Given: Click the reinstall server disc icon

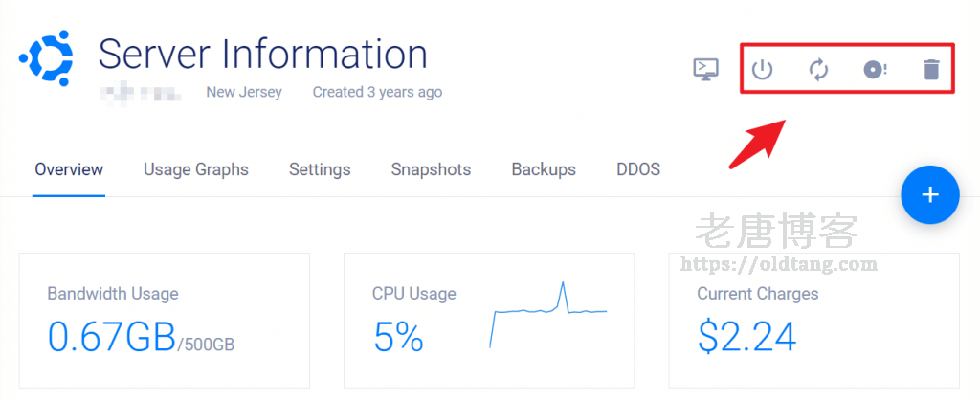Looking at the screenshot, I should click(x=875, y=69).
